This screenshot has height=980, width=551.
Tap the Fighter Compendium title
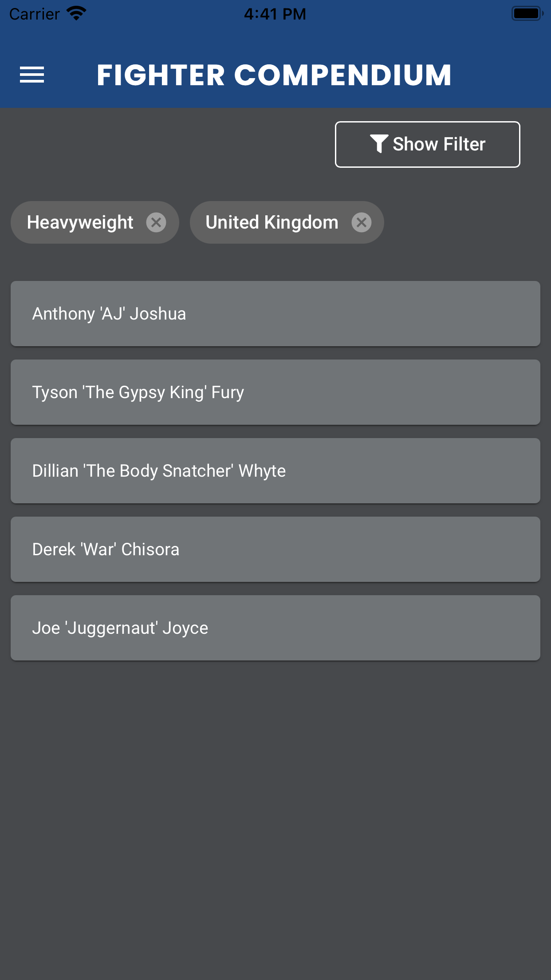pyautogui.click(x=274, y=75)
